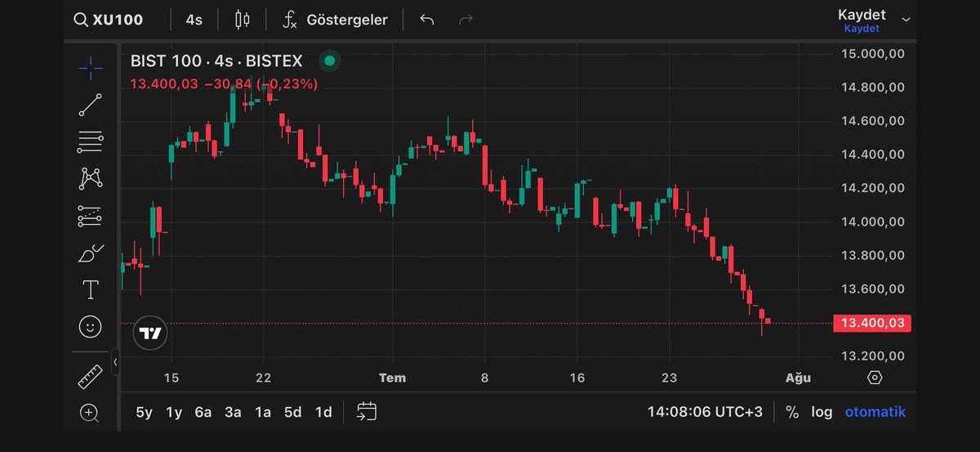Screen dimensions: 980x452
Task: Click the Tem month label on time axis
Action: tap(393, 378)
